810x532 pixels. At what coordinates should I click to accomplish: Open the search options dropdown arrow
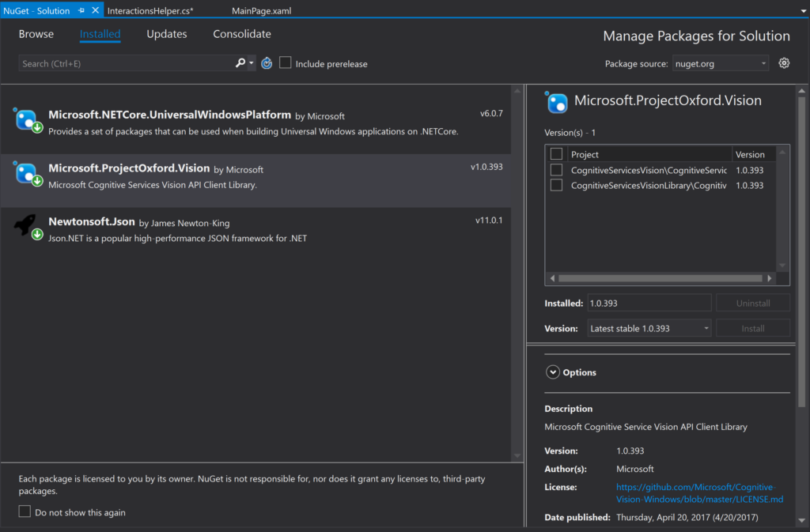click(252, 63)
